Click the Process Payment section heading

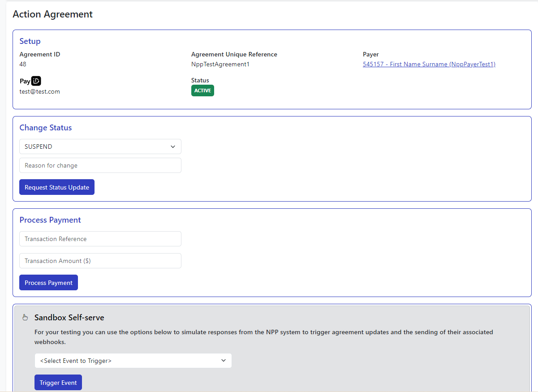point(50,220)
